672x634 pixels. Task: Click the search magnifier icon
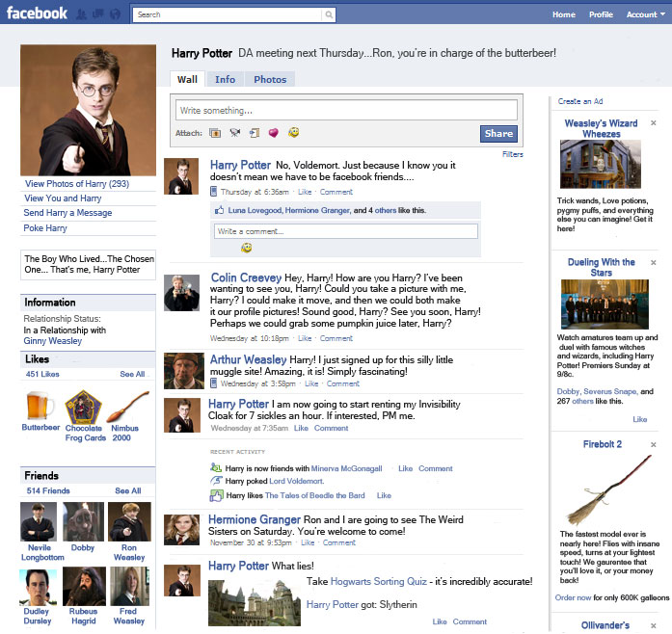pos(329,14)
